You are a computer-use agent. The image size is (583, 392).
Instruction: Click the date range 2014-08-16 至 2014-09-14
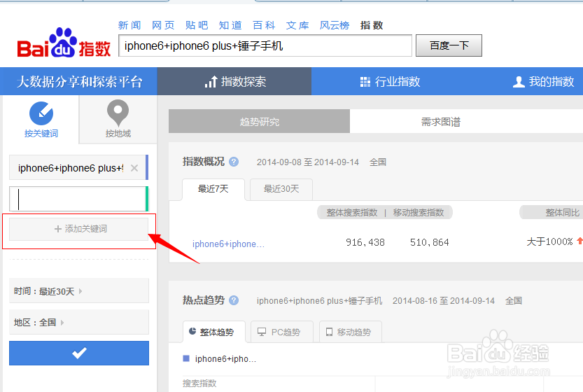[444, 300]
